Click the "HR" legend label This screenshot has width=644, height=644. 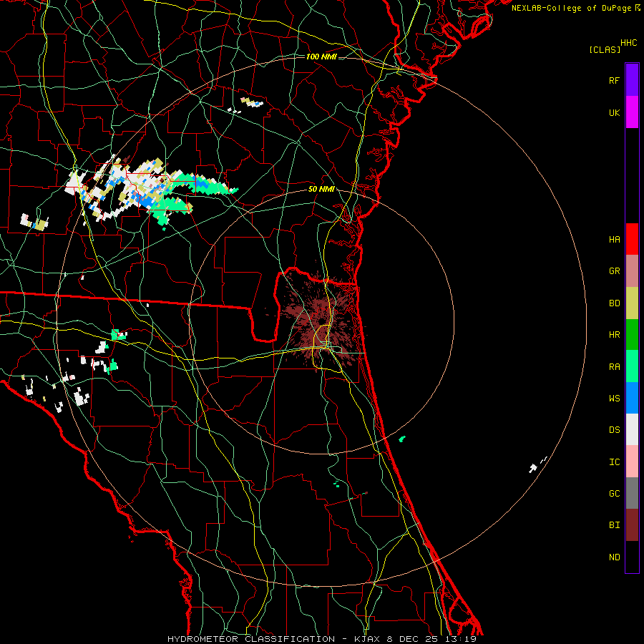(x=614, y=335)
